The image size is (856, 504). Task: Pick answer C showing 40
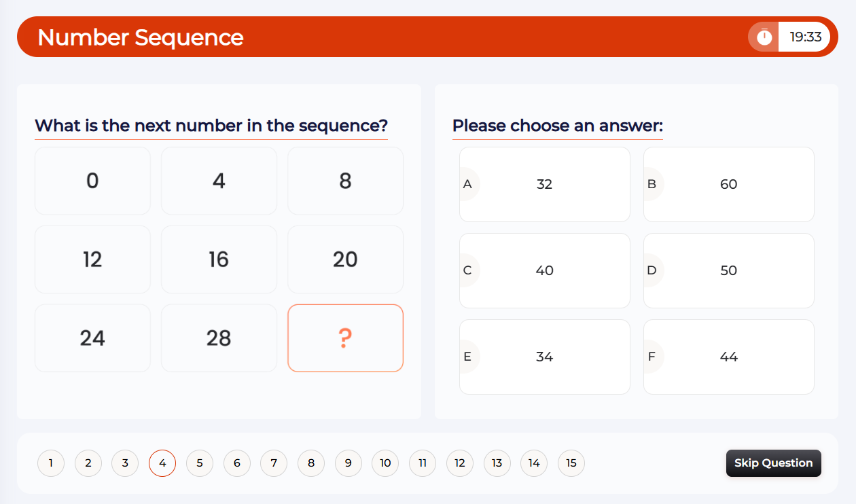tap(544, 270)
